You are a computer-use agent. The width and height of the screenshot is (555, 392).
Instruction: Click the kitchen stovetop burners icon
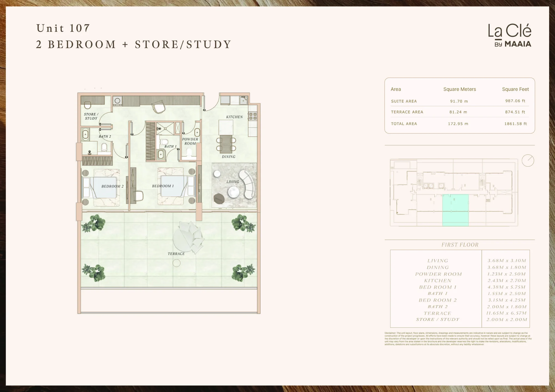253,116
